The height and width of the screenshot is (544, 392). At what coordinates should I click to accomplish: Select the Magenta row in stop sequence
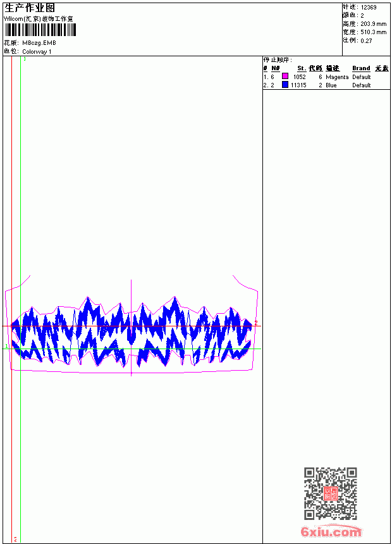click(x=326, y=77)
